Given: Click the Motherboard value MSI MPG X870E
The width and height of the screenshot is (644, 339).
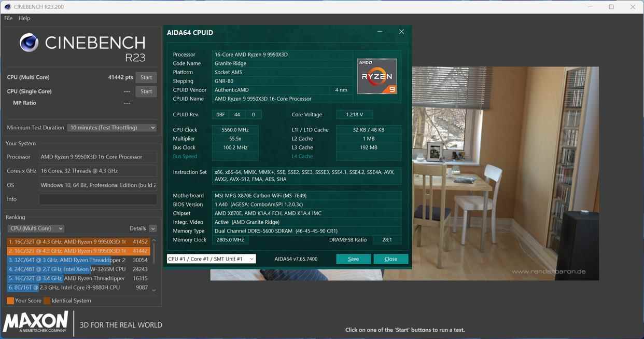Looking at the screenshot, I should (260, 196).
